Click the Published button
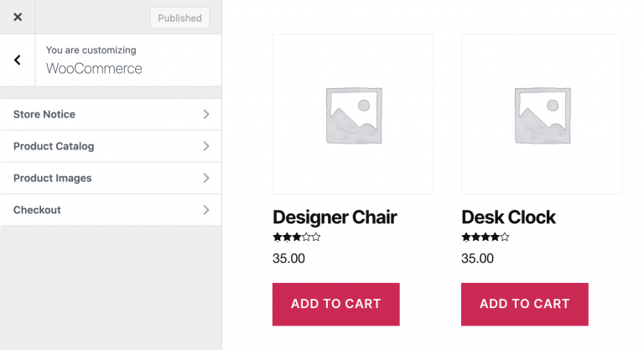644x350 pixels. [179, 18]
